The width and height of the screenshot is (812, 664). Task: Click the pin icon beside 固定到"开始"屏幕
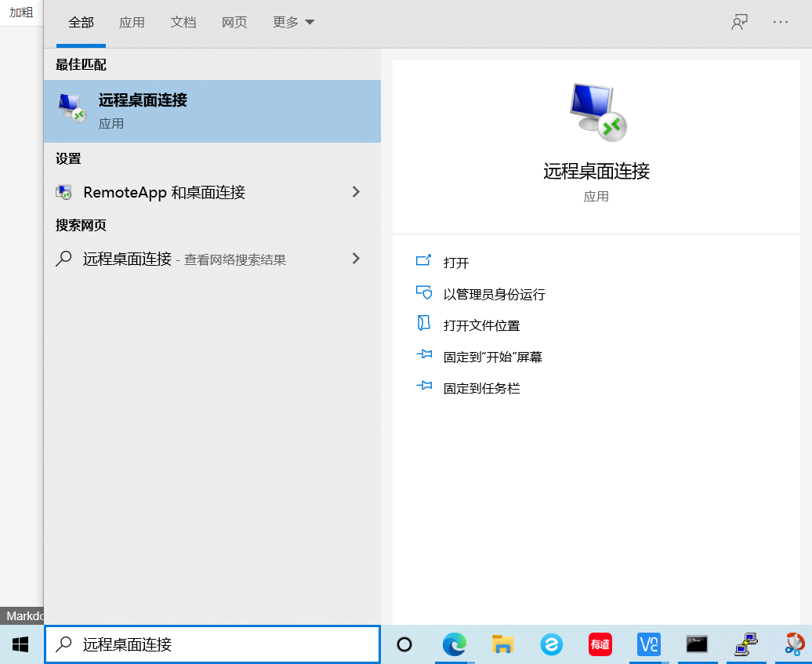tap(424, 354)
